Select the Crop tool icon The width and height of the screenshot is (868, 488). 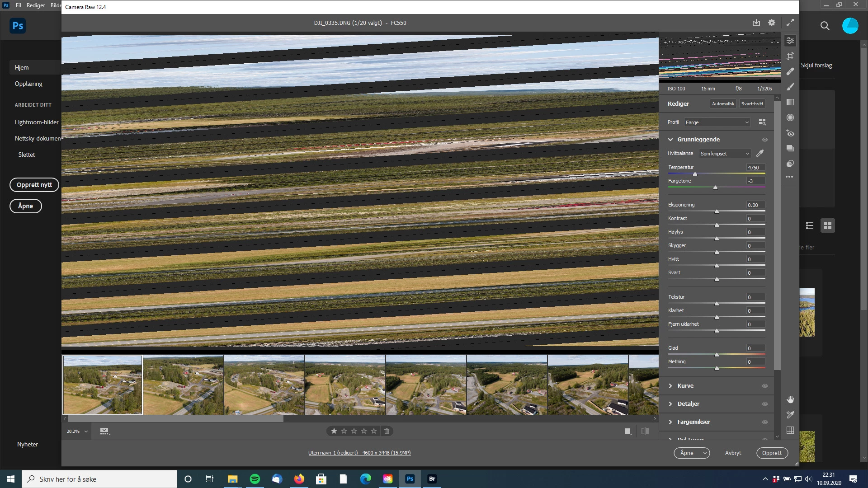click(x=790, y=56)
